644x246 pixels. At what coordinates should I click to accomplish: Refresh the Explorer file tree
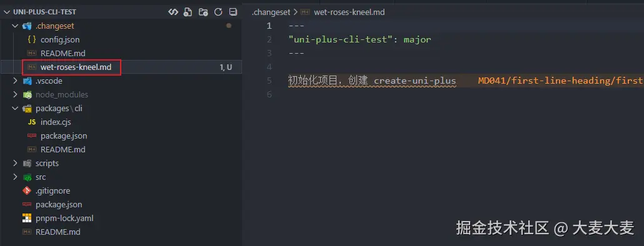[218, 12]
